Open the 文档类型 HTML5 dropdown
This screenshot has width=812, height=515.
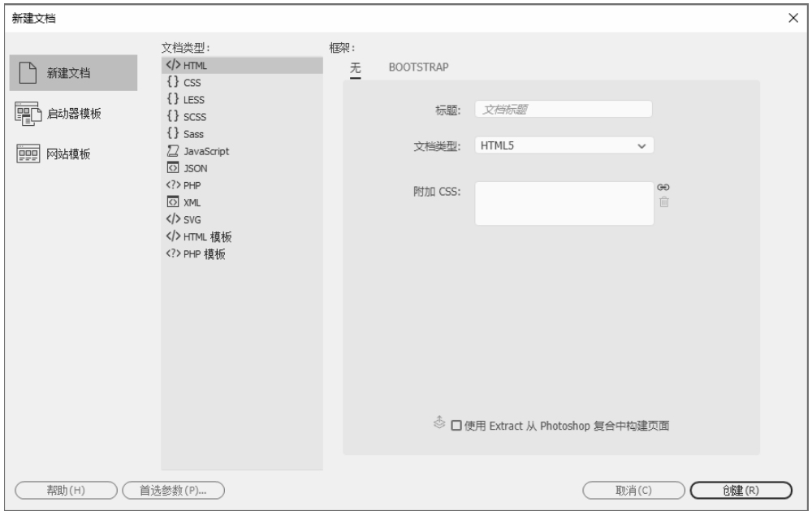click(564, 145)
